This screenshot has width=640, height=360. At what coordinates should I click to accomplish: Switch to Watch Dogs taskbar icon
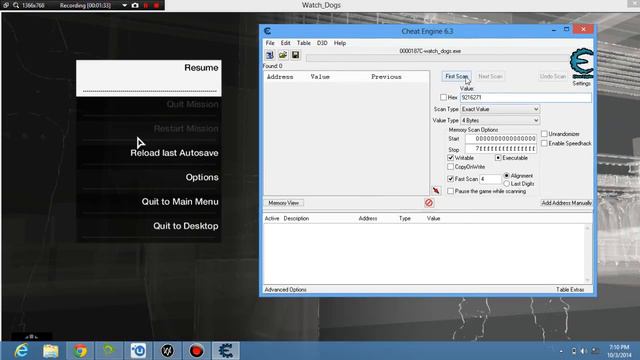[x=167, y=351]
